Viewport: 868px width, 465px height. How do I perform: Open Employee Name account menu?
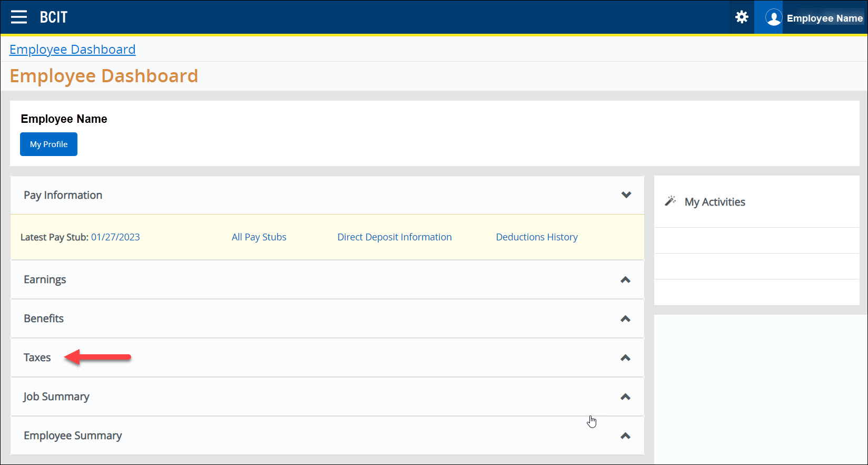(x=825, y=18)
